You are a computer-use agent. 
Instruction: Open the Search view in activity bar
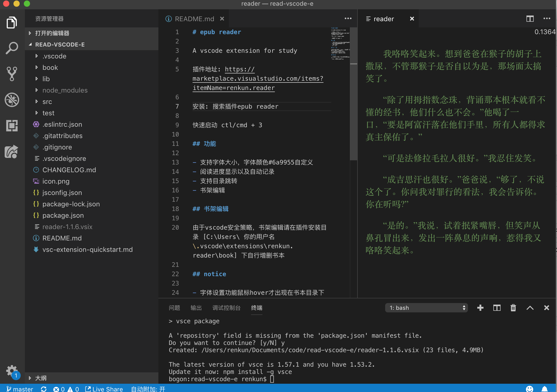click(x=12, y=48)
